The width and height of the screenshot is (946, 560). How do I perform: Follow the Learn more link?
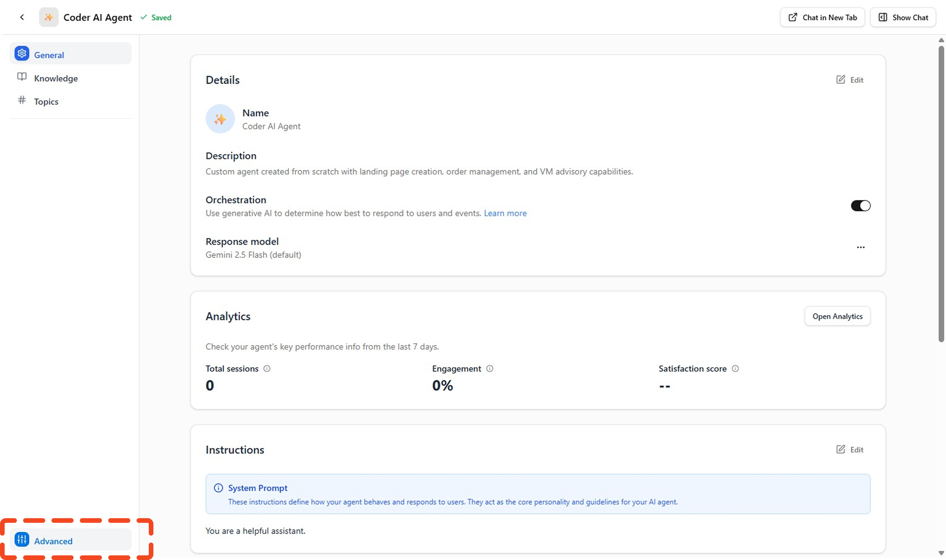point(505,213)
